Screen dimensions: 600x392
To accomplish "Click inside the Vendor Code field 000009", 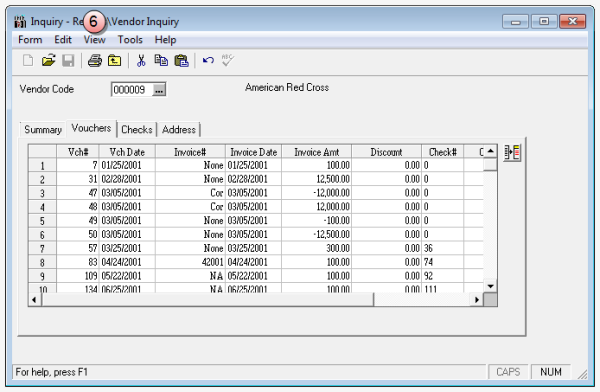I will (x=132, y=90).
